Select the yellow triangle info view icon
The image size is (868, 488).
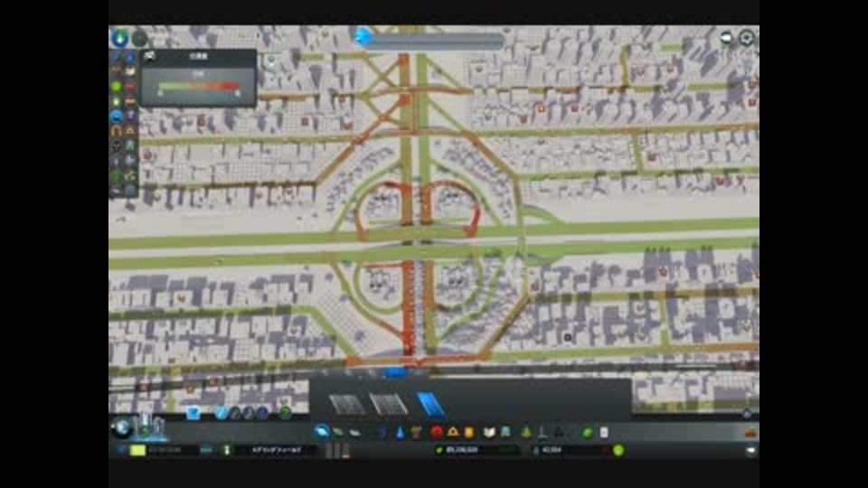click(130, 131)
